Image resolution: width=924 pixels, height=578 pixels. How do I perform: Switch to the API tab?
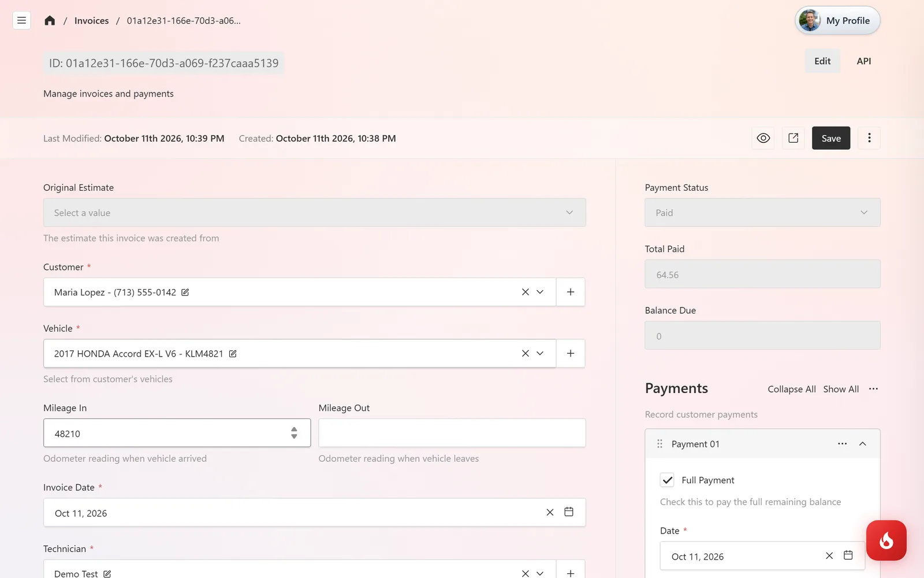tap(864, 61)
